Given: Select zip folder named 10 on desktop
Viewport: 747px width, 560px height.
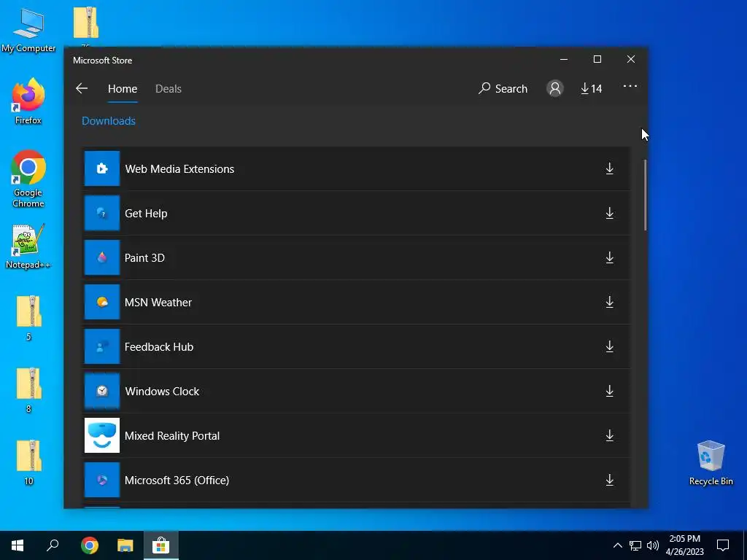Looking at the screenshot, I should click(x=28, y=462).
